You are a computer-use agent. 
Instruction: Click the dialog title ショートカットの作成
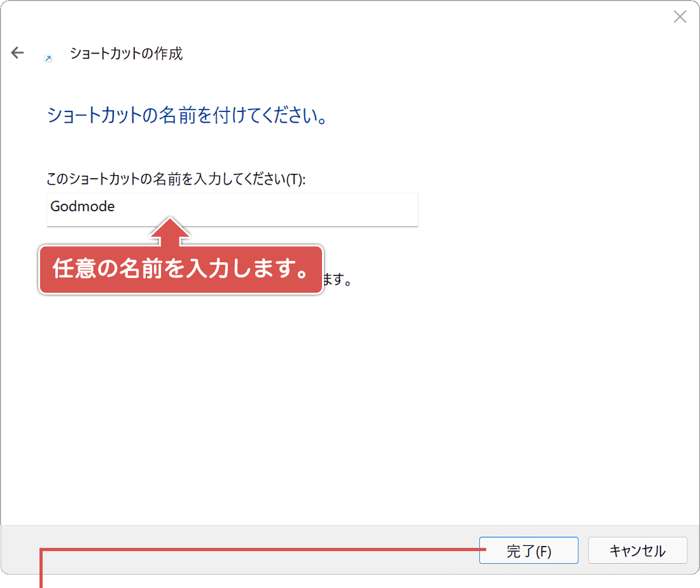125,54
